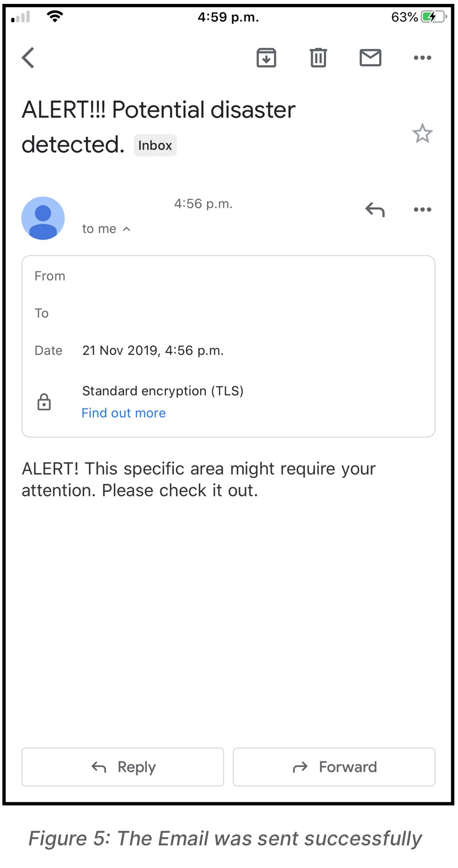
Task: Tap the reply arrow next to the timestamp
Action: click(374, 209)
